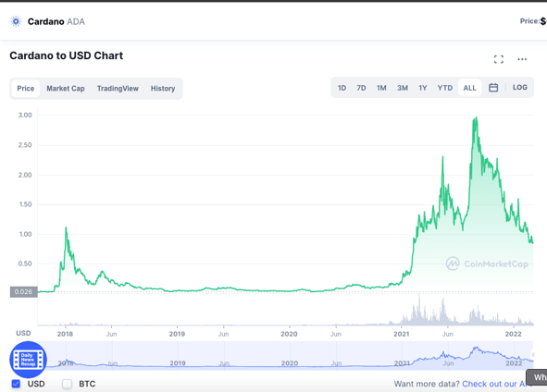547x392 pixels.
Task: Select the 7D time range
Action: tap(361, 88)
